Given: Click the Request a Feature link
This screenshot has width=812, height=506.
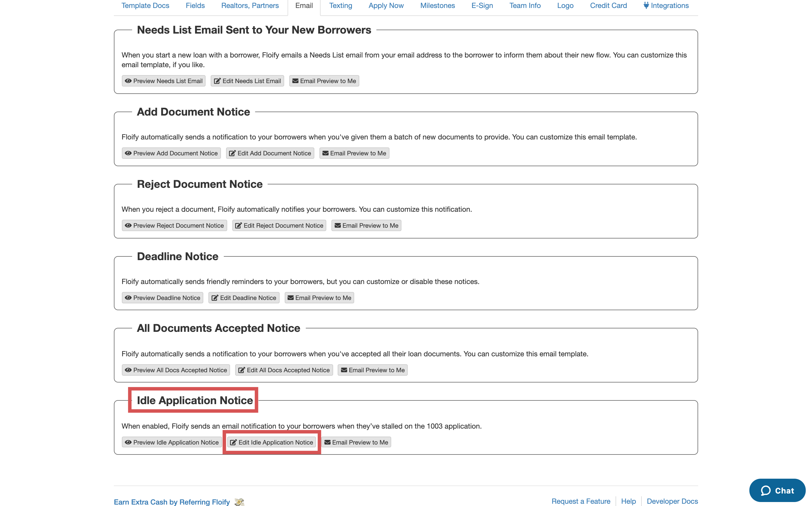Looking at the screenshot, I should point(580,501).
